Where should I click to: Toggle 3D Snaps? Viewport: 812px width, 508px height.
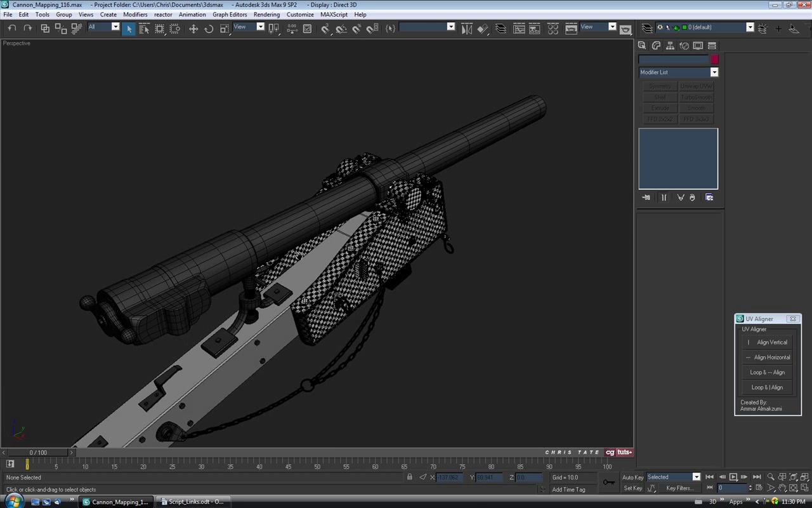tap(325, 28)
